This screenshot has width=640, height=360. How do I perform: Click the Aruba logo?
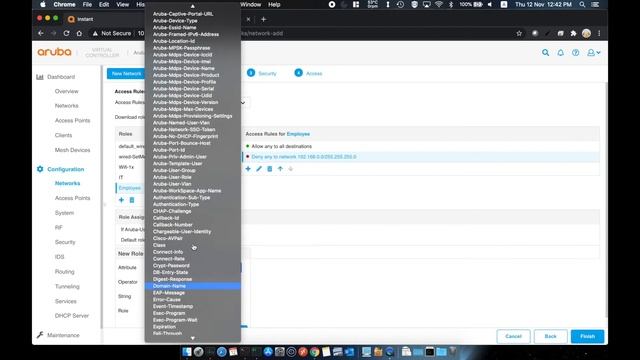[x=54, y=52]
